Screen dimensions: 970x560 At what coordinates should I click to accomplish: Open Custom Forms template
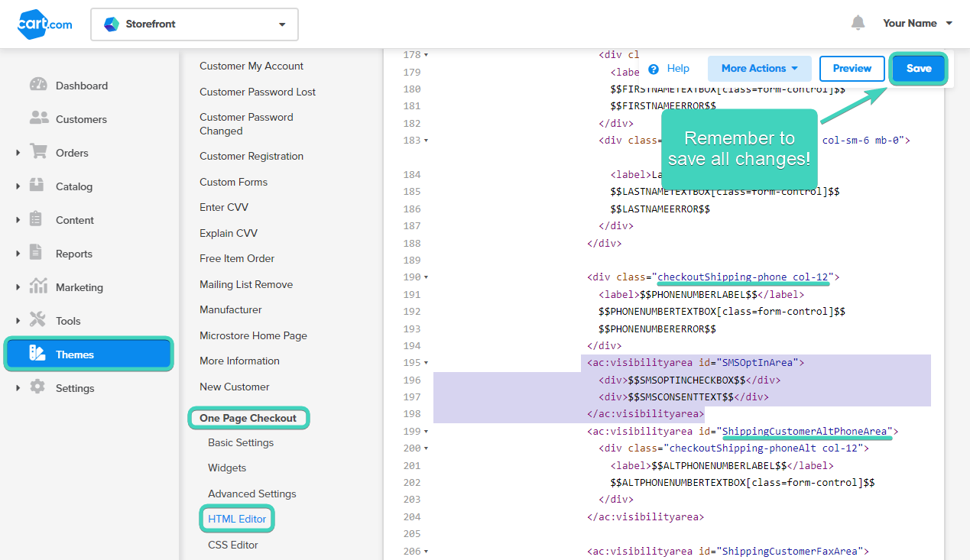coord(233,182)
